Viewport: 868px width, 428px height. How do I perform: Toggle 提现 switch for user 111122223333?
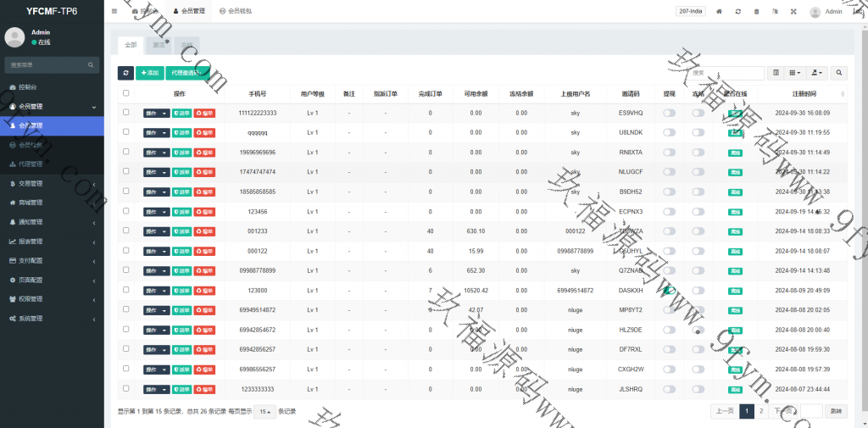669,113
